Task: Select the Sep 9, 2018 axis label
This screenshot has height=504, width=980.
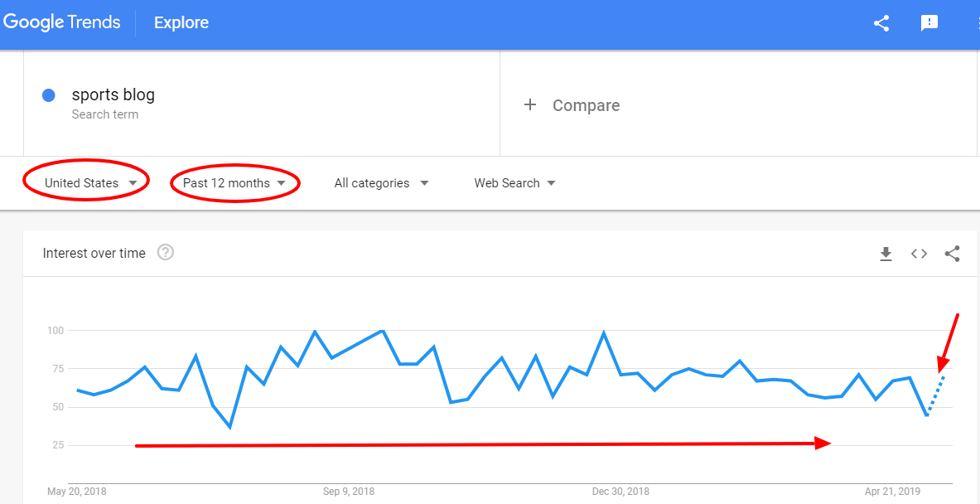Action: click(x=348, y=492)
